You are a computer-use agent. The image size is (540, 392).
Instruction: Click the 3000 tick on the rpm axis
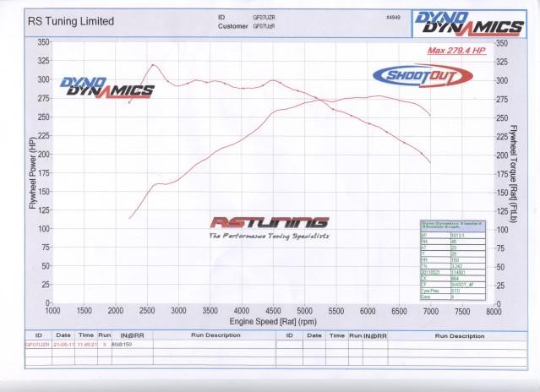[x=178, y=311]
